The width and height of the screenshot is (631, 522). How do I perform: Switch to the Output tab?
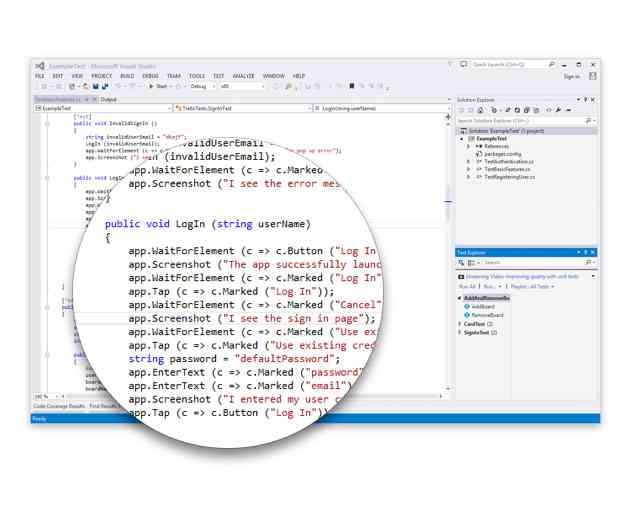click(108, 99)
